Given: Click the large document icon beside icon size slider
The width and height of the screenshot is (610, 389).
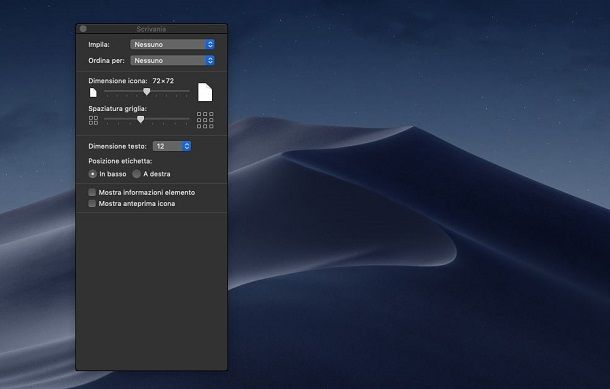Looking at the screenshot, I should [x=205, y=92].
